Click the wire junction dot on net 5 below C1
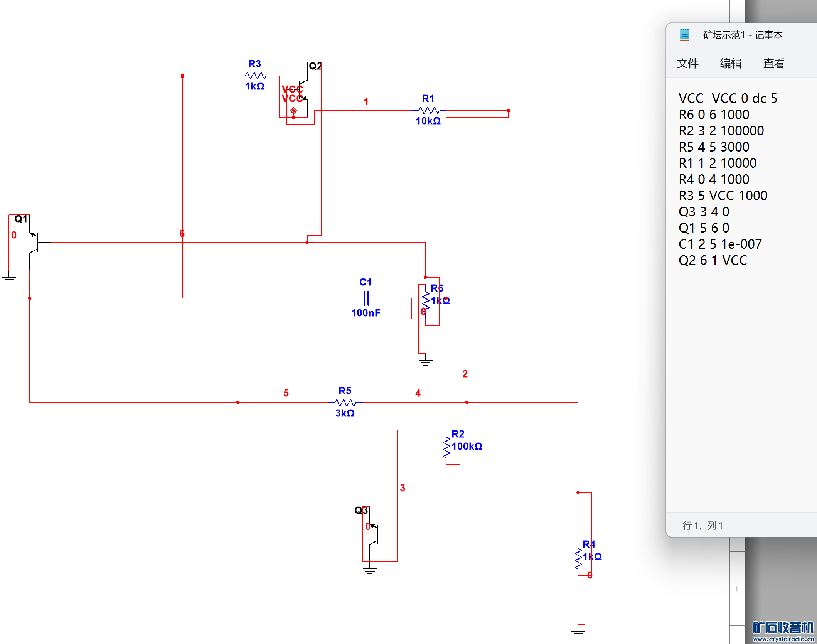This screenshot has width=817, height=644. [x=238, y=402]
